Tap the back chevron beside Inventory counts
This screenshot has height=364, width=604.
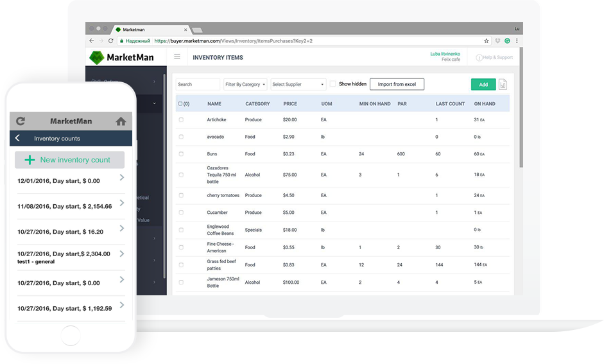click(x=17, y=138)
